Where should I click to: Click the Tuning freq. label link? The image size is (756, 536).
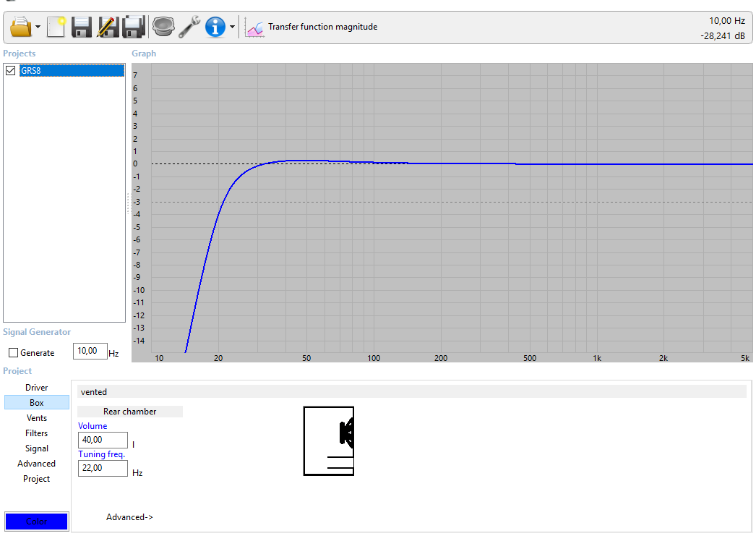pos(101,454)
